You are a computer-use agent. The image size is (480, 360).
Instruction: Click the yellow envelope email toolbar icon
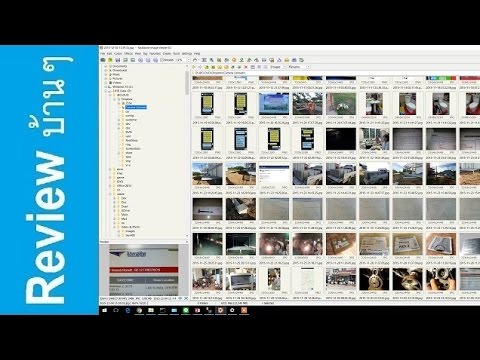286,60
